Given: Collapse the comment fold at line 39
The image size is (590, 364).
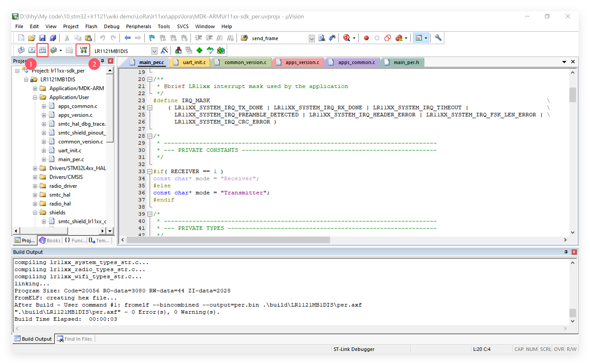Looking at the screenshot, I should click(x=150, y=214).
